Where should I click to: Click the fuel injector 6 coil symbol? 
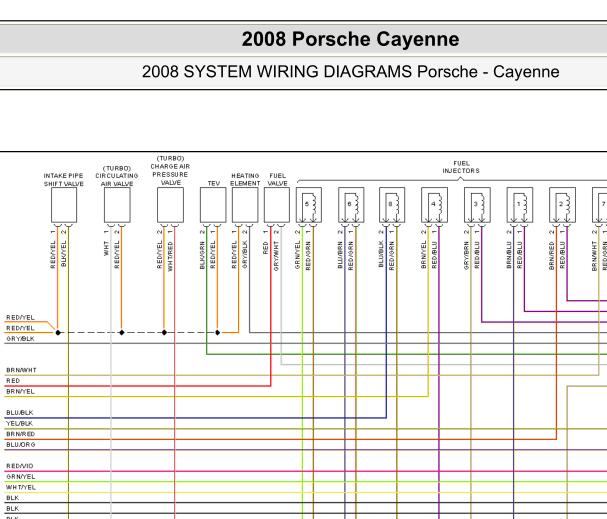click(351, 205)
